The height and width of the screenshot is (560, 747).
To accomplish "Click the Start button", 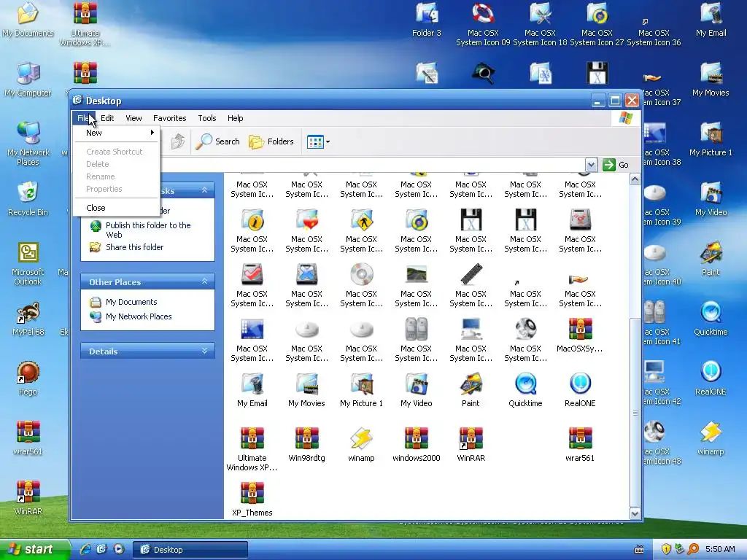I will pos(34,550).
